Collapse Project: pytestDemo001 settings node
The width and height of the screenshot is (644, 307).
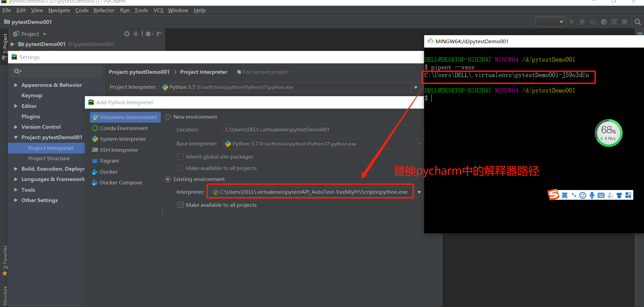(16, 137)
